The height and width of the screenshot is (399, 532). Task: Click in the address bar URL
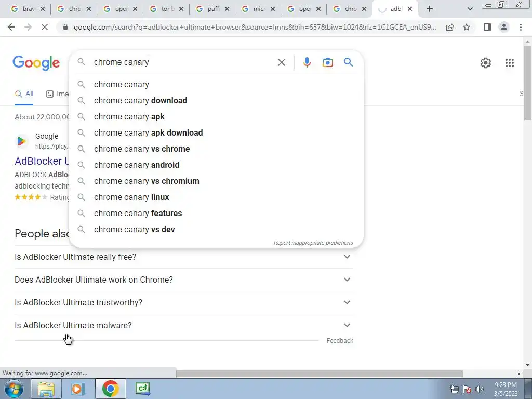255,27
